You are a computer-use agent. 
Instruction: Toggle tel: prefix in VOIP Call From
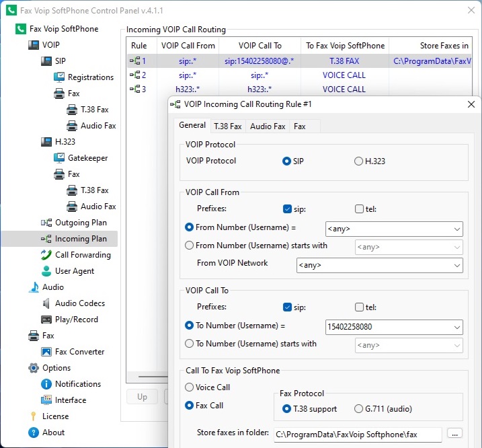coord(359,209)
